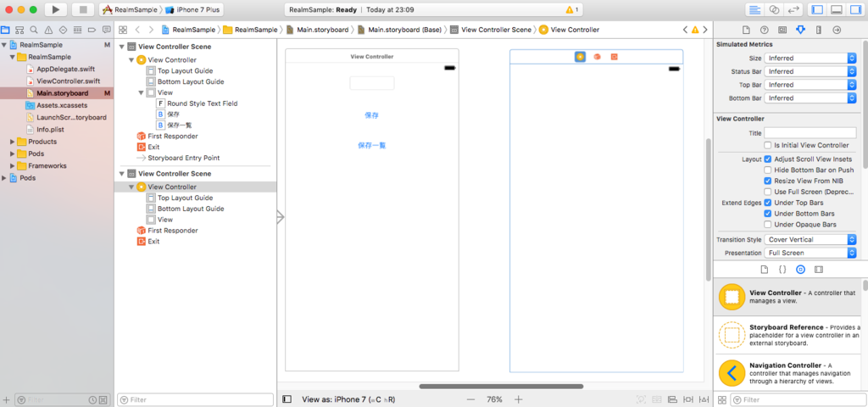The height and width of the screenshot is (407, 868).
Task: Show the File inspector
Action: click(x=746, y=30)
